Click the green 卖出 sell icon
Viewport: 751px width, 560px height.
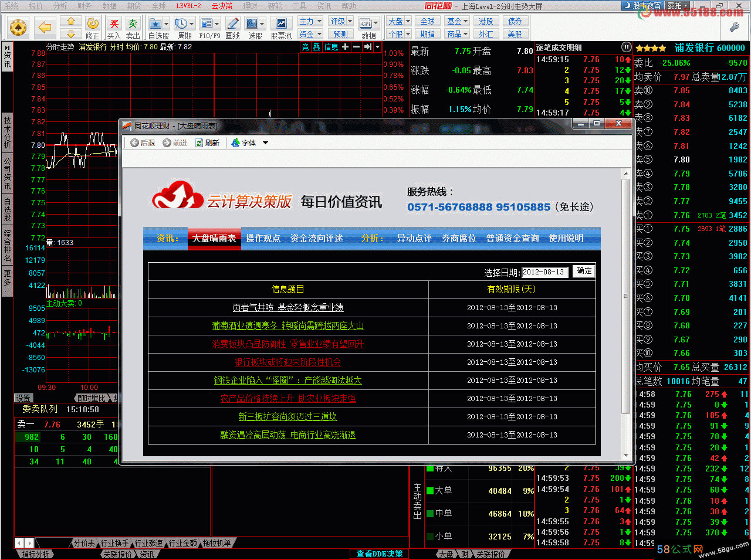pos(133,23)
